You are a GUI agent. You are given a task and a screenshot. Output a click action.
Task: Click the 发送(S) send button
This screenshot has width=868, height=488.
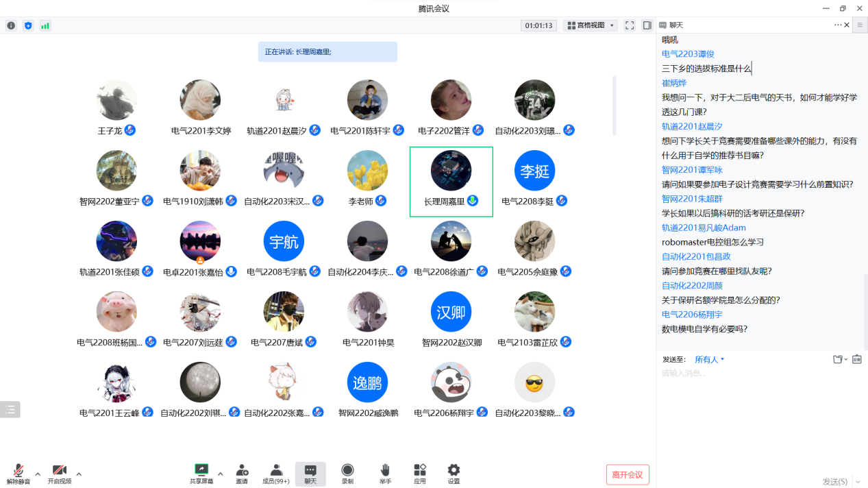pyautogui.click(x=834, y=482)
